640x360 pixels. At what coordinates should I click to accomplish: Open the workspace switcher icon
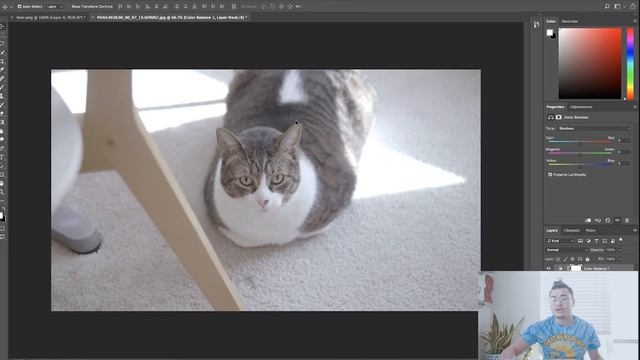617,6
